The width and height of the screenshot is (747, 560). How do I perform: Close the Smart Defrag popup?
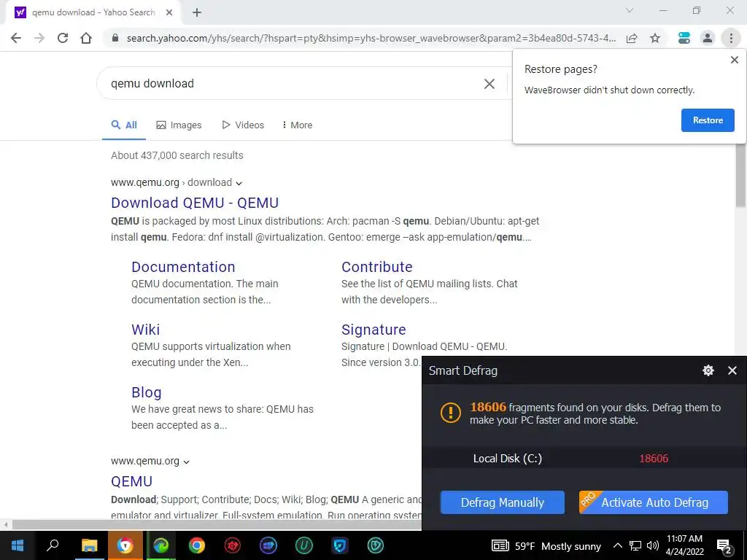pyautogui.click(x=732, y=370)
